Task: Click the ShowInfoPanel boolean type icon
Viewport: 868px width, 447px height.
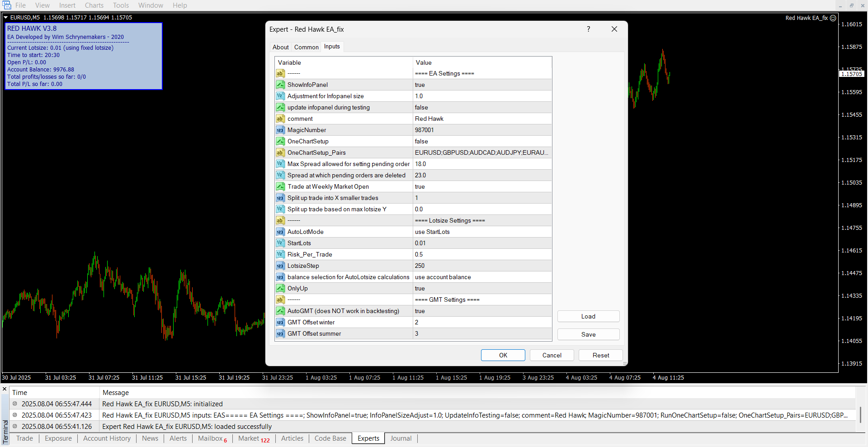Action: click(x=280, y=85)
